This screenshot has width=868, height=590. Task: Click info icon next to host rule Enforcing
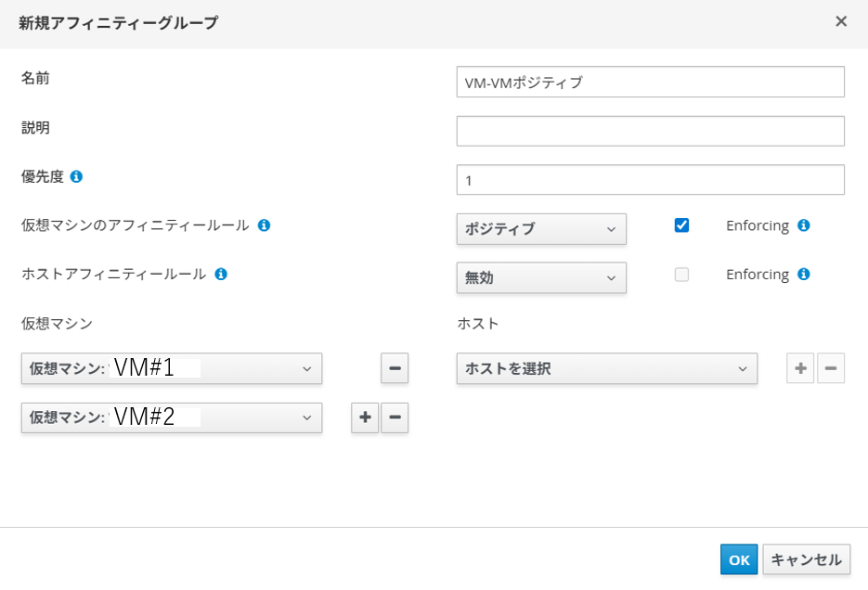[x=804, y=275]
